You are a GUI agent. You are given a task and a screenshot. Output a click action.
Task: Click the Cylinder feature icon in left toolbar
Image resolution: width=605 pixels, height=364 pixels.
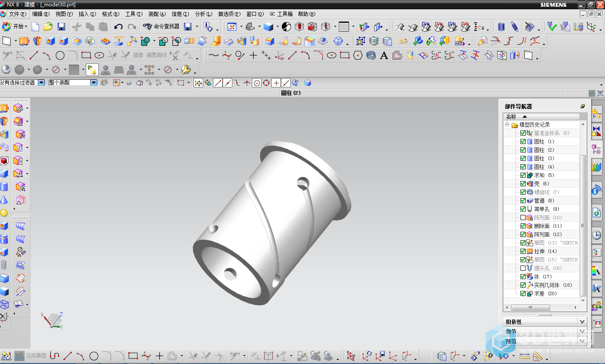click(4, 187)
